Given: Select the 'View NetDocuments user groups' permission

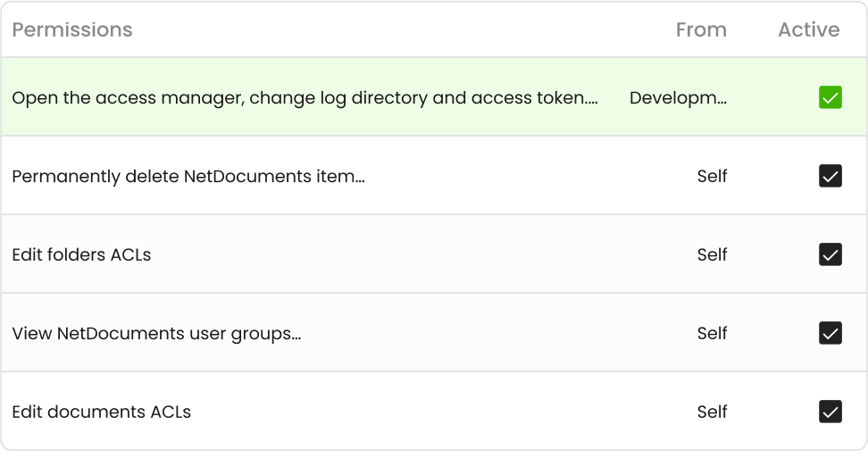Looking at the screenshot, I should (x=156, y=334).
